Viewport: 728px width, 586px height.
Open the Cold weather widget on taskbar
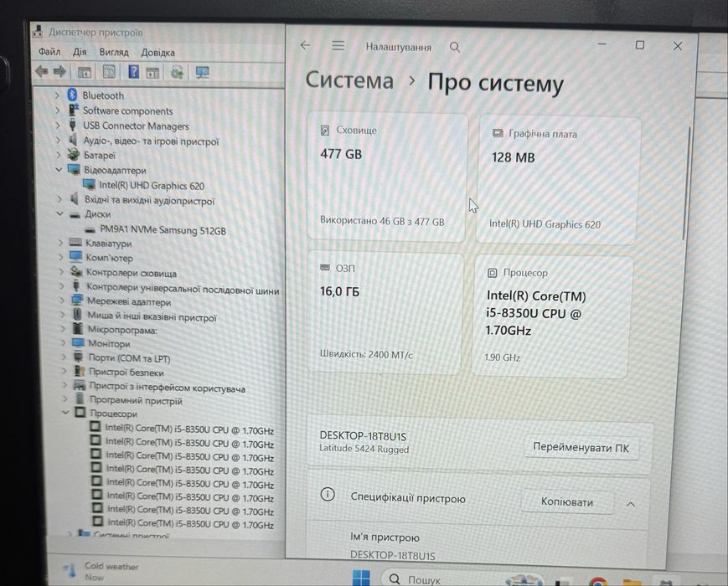click(x=101, y=571)
